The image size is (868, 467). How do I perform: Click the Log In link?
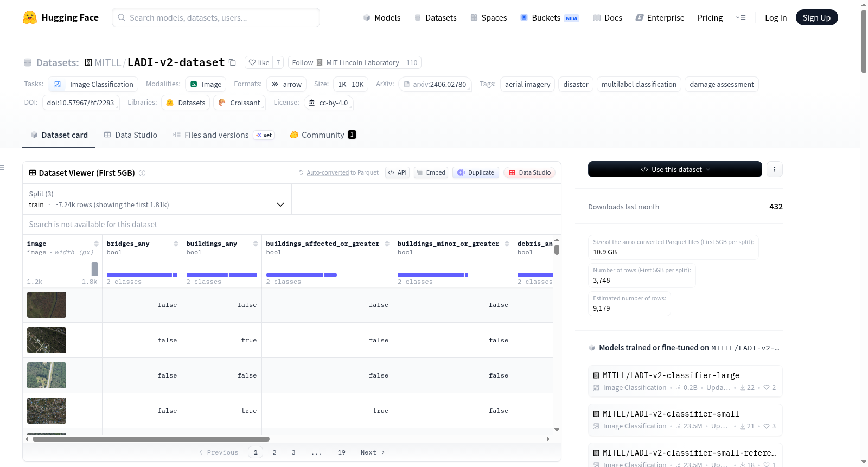point(776,17)
